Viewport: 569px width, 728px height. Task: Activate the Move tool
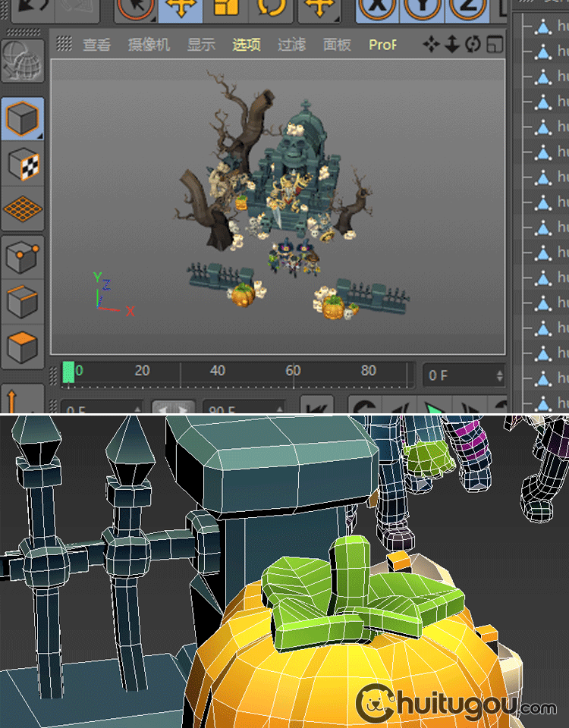pos(181,9)
